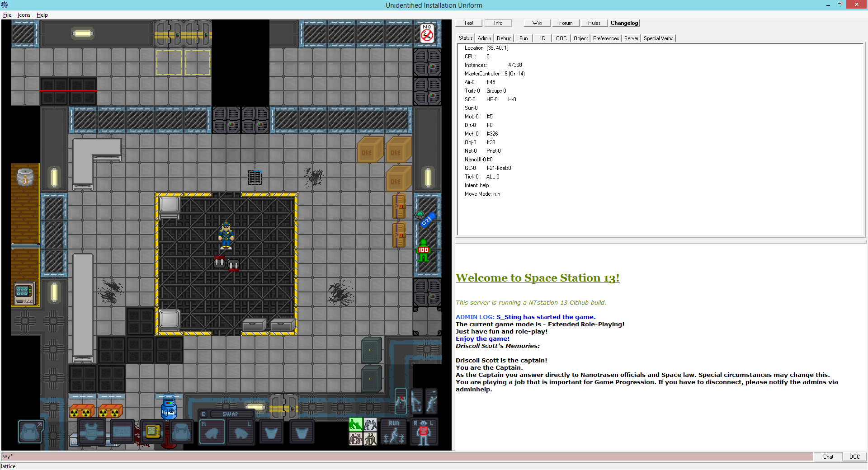868x470 pixels.
Task: Select the right hand slot
Action: (212, 432)
